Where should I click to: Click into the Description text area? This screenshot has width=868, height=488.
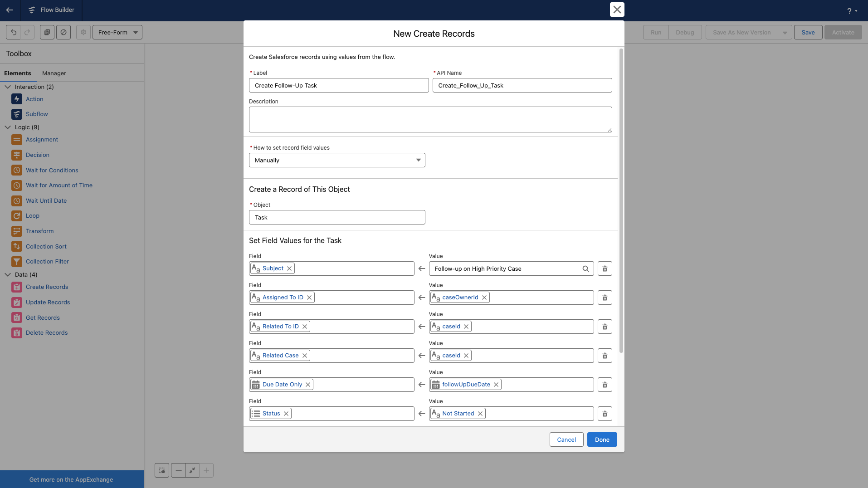[x=430, y=120]
